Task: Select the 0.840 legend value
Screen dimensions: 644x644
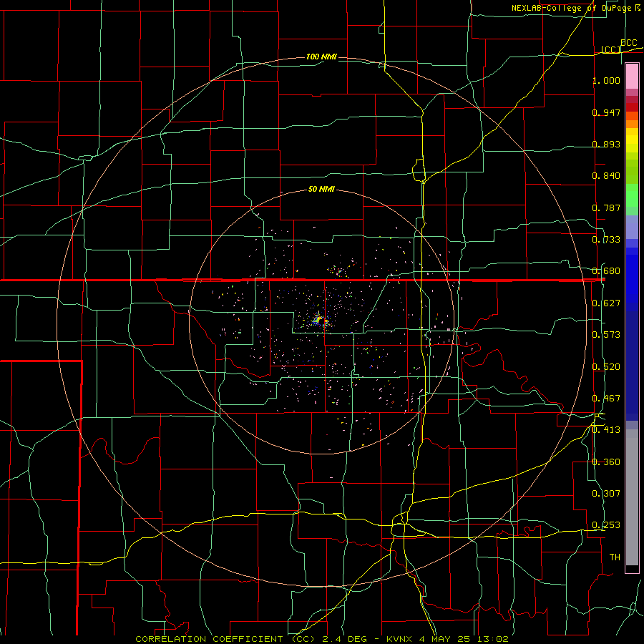Action: (606, 176)
